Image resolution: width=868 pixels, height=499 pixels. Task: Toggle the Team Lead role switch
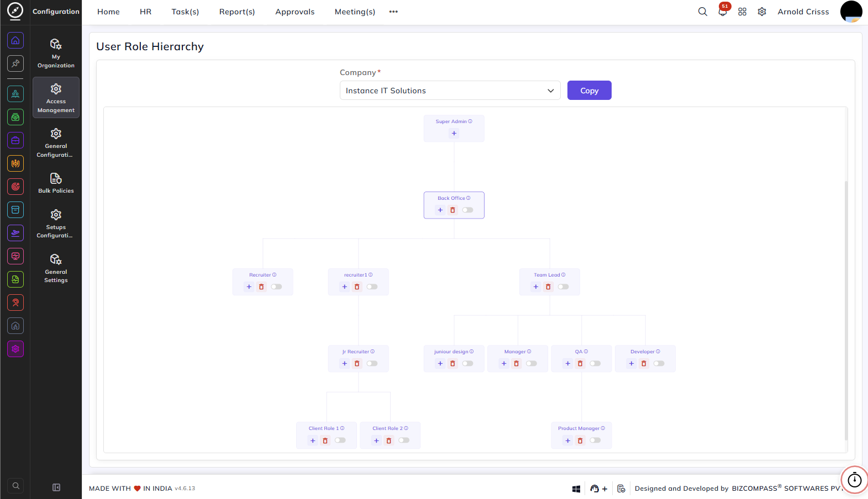pos(564,286)
